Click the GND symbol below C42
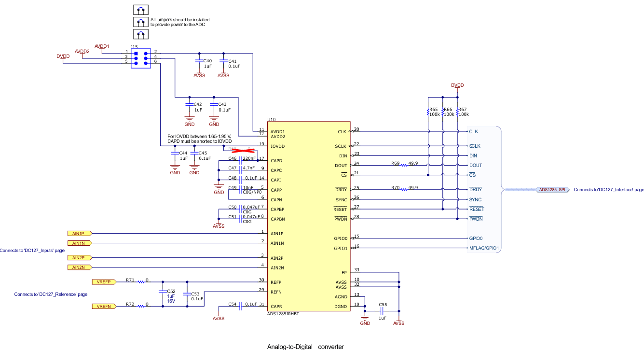The width and height of the screenshot is (644, 350). 189,121
